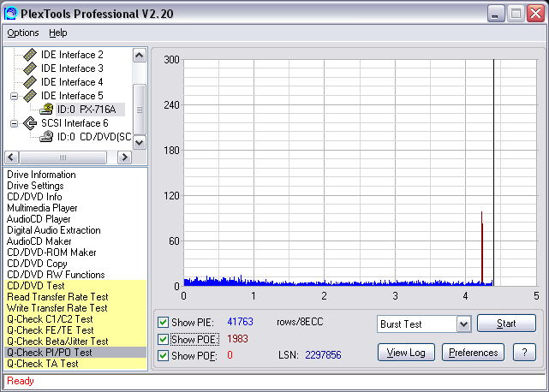The width and height of the screenshot is (549, 392).
Task: Close the PlexTools window
Action: tap(535, 14)
